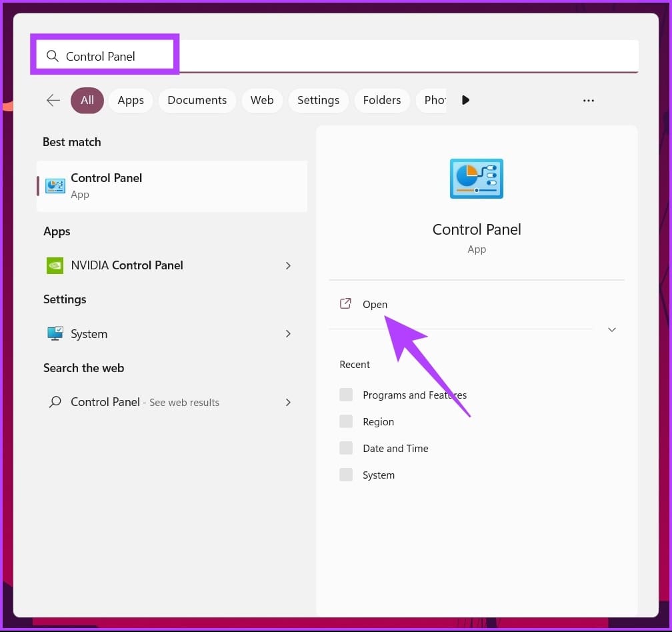
Task: Click the web search magnifier icon
Action: pyautogui.click(x=55, y=402)
